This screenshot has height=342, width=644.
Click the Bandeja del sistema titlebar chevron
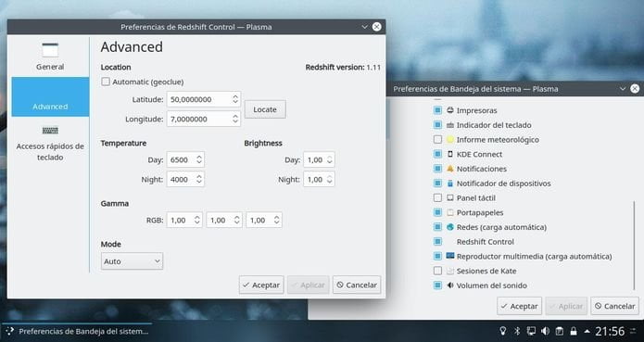coord(623,89)
